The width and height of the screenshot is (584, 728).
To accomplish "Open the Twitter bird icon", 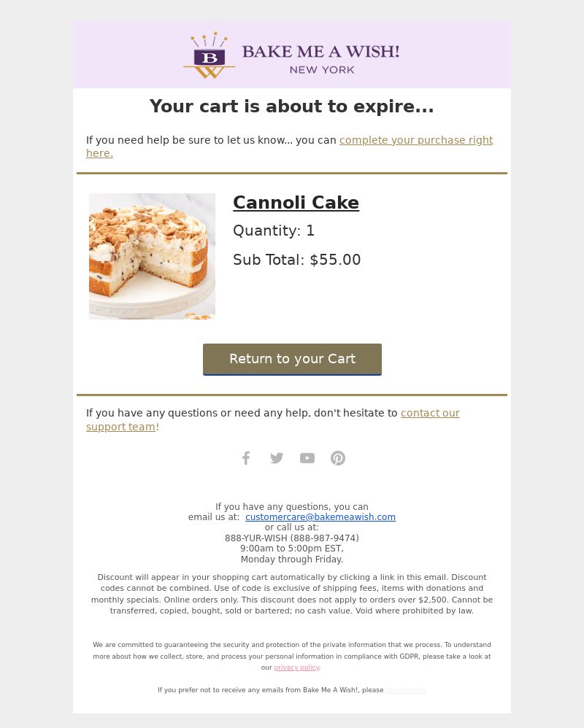I will (x=277, y=458).
